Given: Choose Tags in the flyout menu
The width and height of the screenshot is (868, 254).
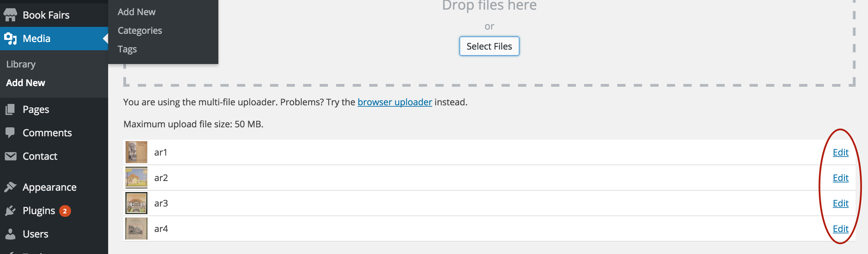Looking at the screenshot, I should [x=127, y=49].
